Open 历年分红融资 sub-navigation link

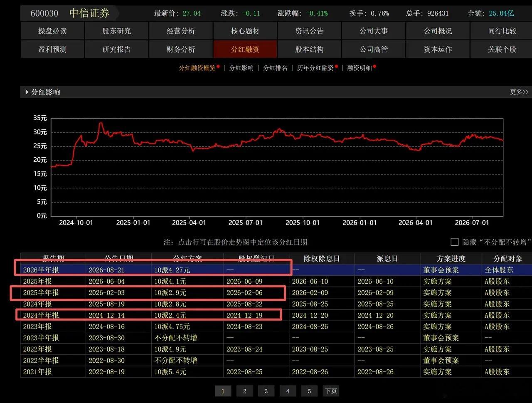(315, 68)
